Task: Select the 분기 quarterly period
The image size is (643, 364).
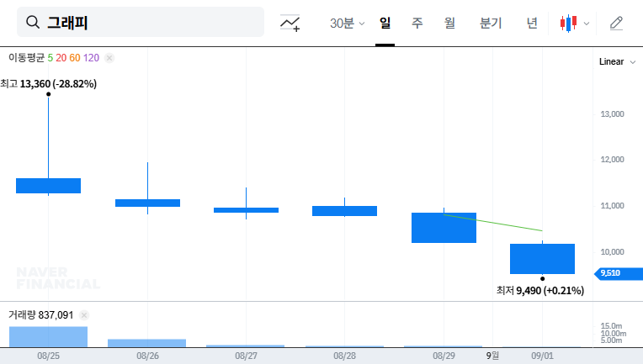Action: click(x=490, y=24)
